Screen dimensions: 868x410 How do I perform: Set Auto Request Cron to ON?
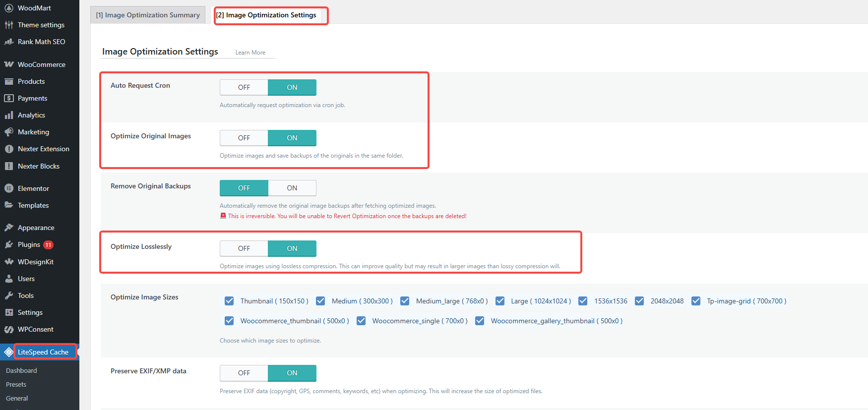292,87
